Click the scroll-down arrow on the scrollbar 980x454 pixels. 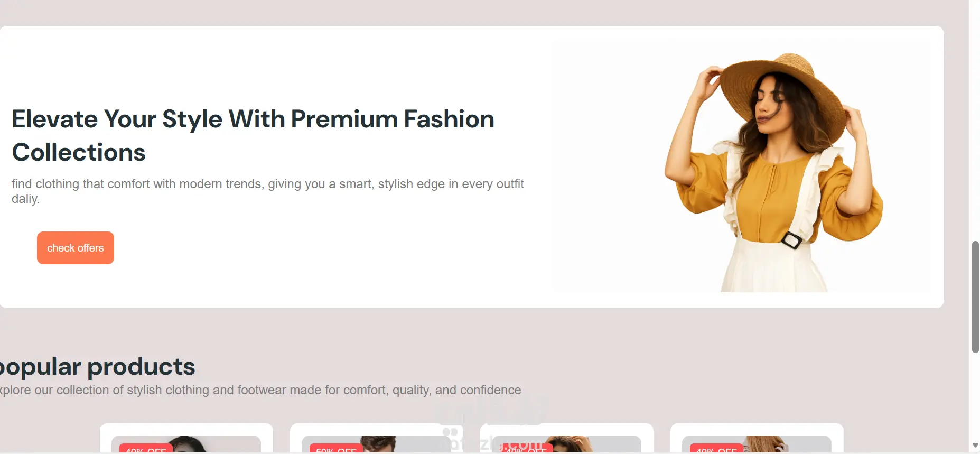[x=975, y=446]
